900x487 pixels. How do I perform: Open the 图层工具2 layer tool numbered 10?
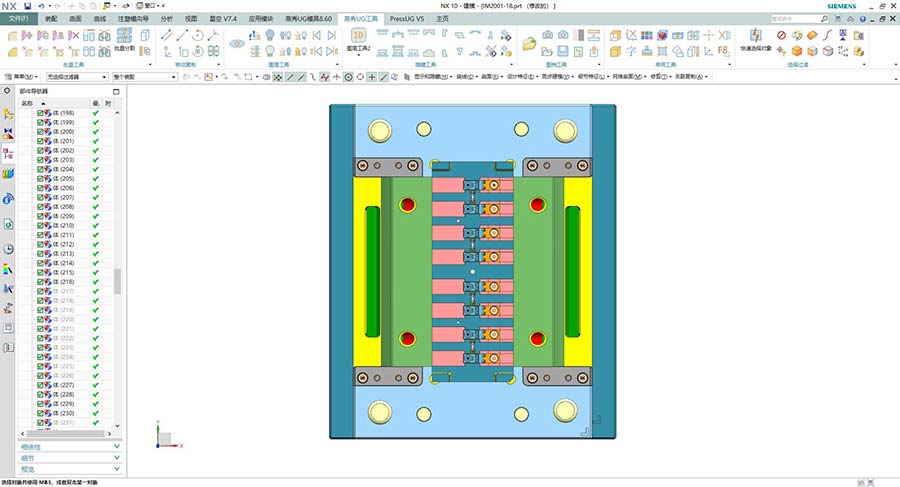click(358, 40)
